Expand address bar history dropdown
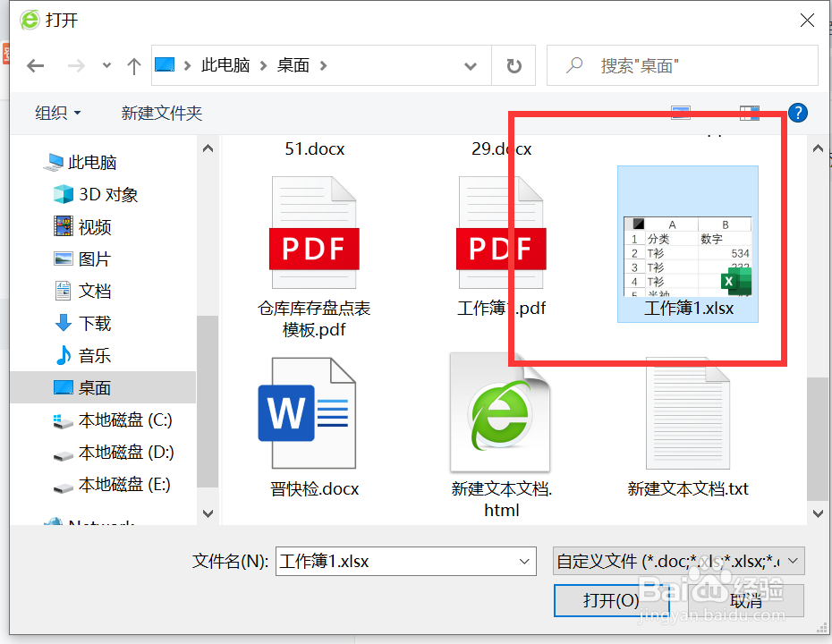Screen dimensions: 832x644 pyautogui.click(x=470, y=66)
